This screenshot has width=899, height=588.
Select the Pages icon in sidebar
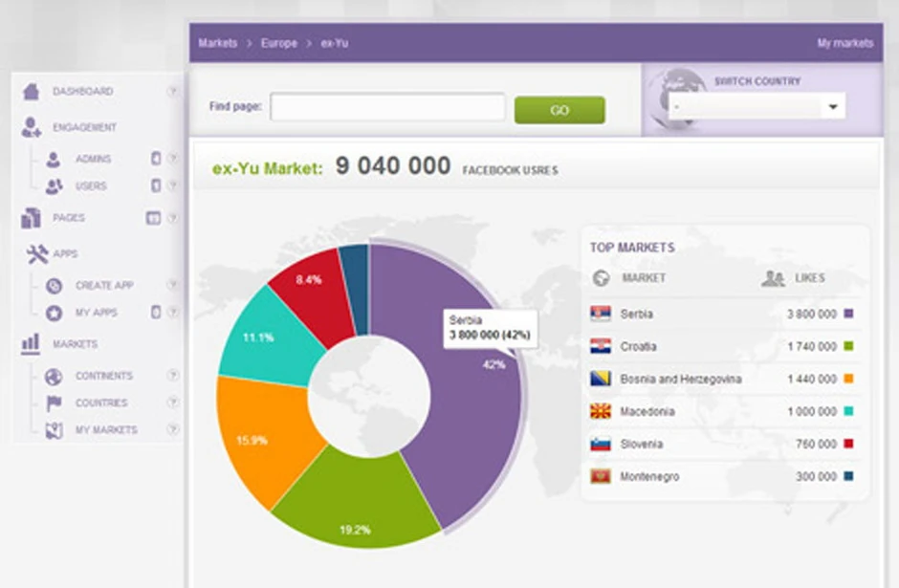[x=31, y=218]
